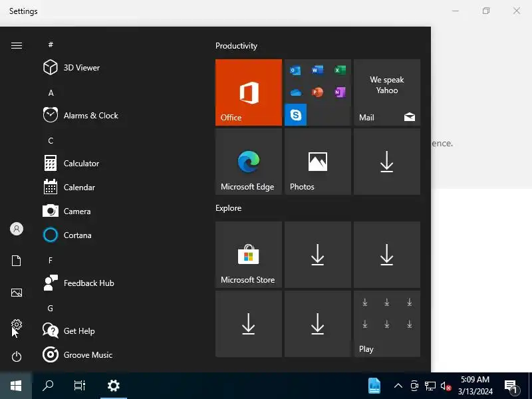Click the letter A group header

point(51,92)
